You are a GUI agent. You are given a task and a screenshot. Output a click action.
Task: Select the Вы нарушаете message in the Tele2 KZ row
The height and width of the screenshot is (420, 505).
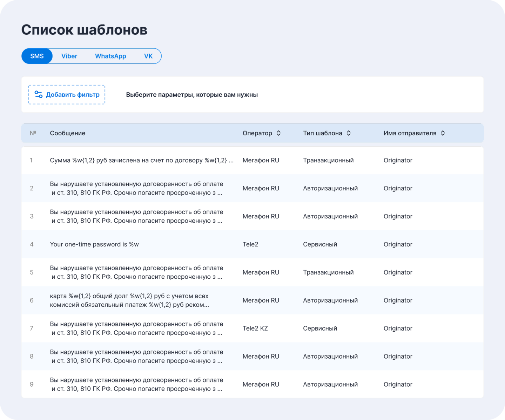tap(136, 328)
